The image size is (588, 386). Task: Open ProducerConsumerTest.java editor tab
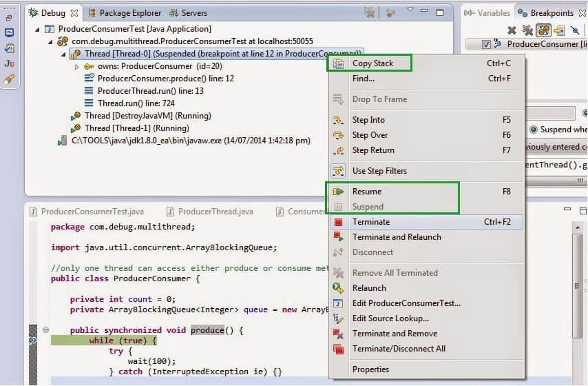[87, 212]
